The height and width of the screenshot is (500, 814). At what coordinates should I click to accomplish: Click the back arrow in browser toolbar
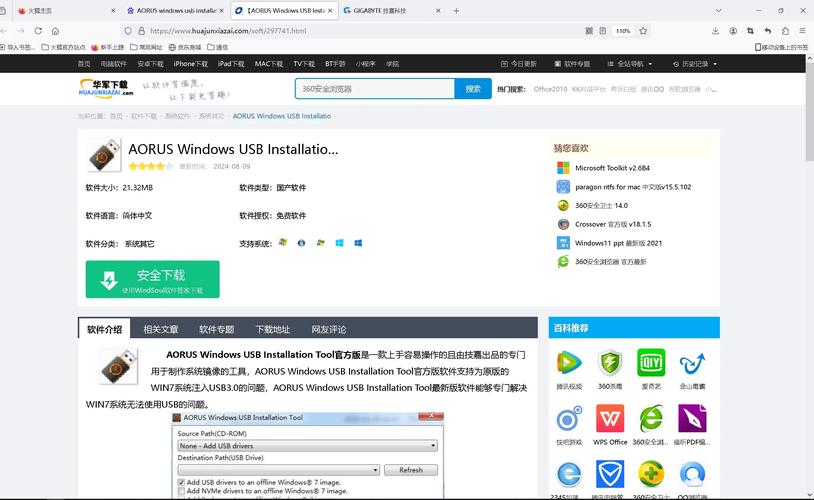tap(4, 31)
